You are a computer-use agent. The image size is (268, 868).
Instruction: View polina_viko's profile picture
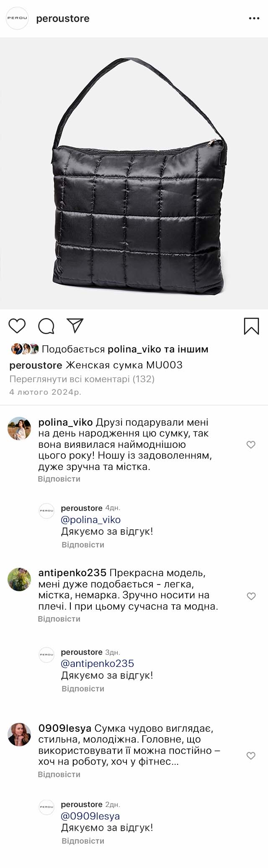pyautogui.click(x=19, y=428)
